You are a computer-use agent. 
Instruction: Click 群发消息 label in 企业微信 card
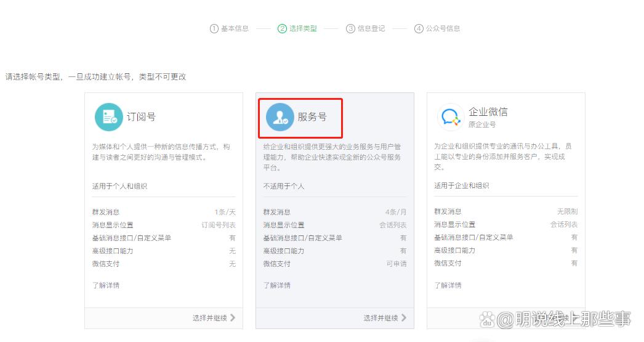click(448, 211)
